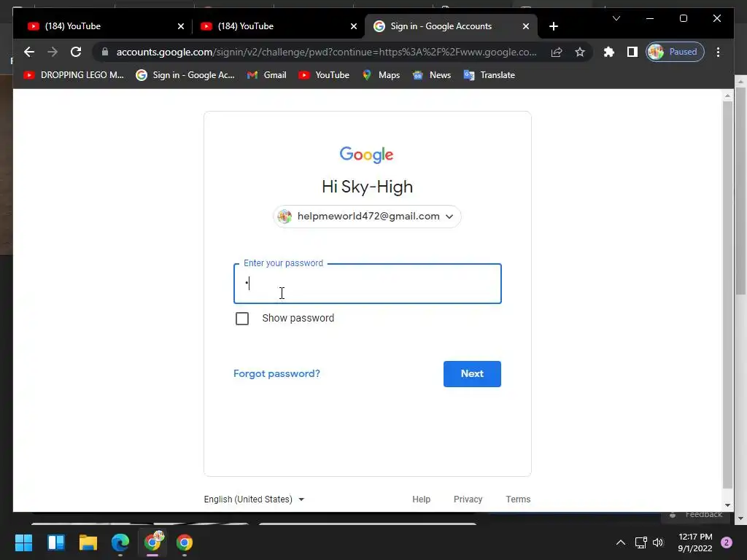Viewport: 747px width, 560px height.
Task: Click the Terms footer link
Action: 518,499
